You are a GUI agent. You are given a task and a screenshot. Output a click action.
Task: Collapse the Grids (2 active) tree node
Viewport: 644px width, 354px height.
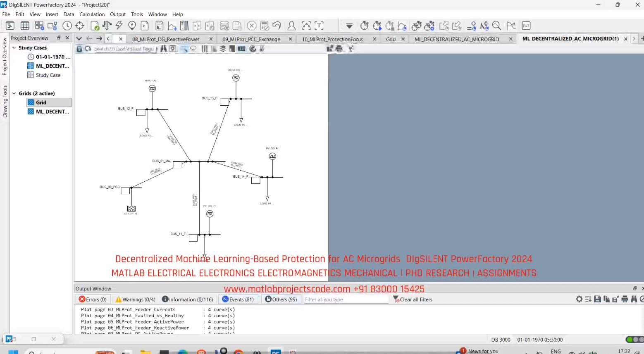tap(14, 93)
